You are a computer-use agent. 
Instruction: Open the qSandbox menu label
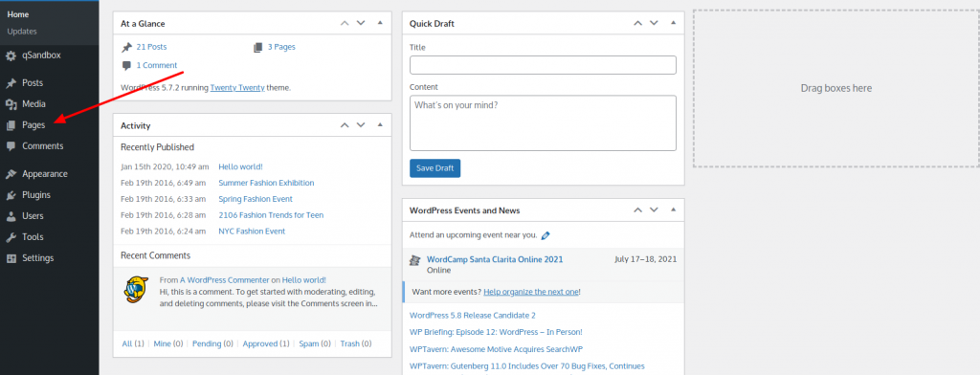pyautogui.click(x=41, y=55)
